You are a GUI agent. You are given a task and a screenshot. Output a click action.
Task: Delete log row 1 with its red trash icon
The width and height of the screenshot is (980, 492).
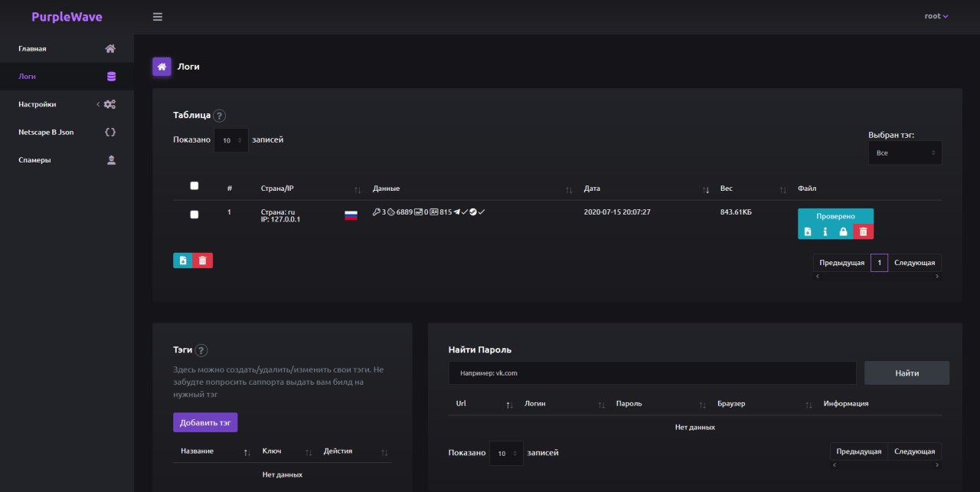(864, 231)
